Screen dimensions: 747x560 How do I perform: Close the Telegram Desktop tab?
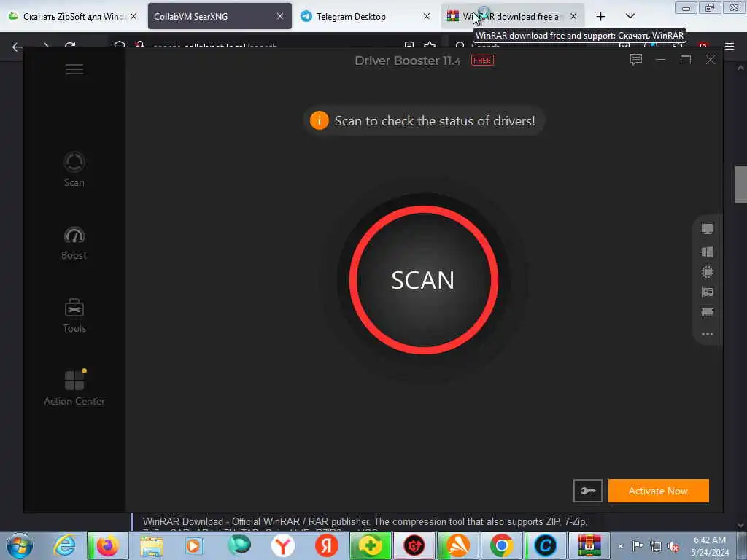click(x=427, y=16)
